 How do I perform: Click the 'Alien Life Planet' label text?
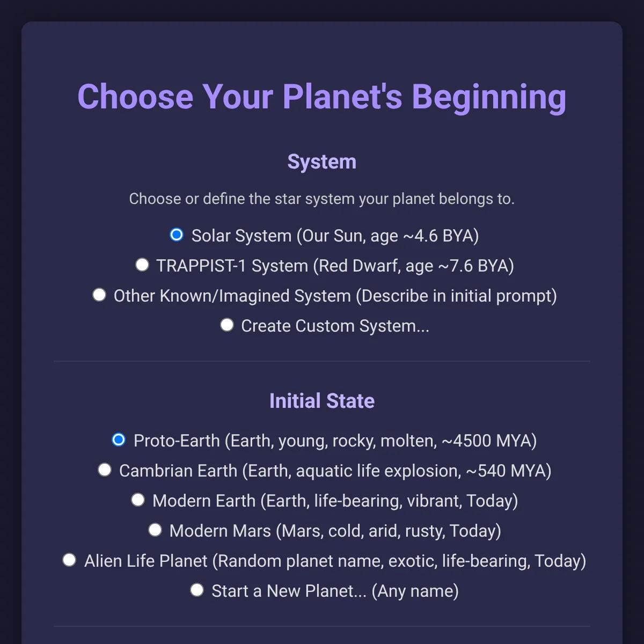tap(335, 561)
